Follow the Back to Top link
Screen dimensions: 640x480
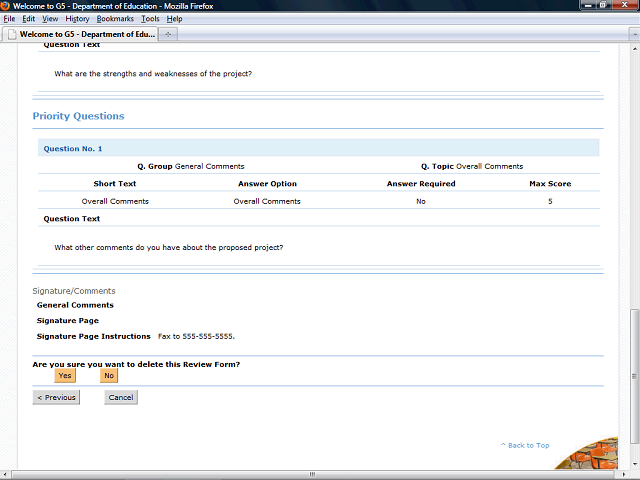tap(525, 445)
